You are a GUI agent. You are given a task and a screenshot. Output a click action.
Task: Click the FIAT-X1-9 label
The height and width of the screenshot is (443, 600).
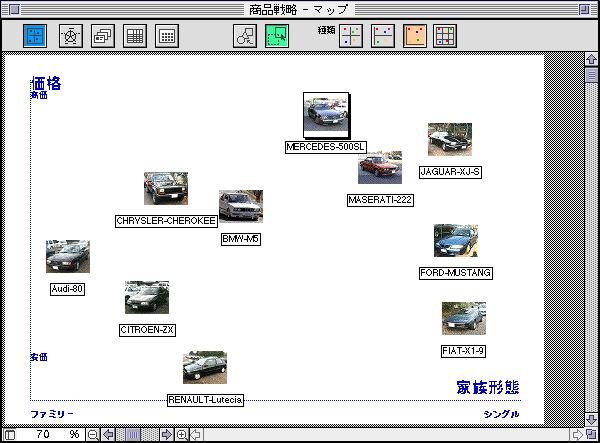click(x=463, y=351)
